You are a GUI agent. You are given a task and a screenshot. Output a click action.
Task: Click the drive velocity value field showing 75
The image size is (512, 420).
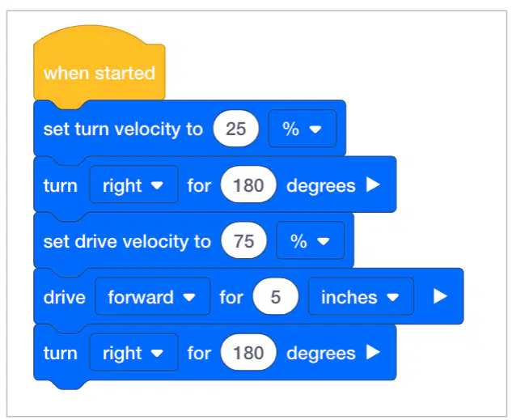(x=243, y=240)
